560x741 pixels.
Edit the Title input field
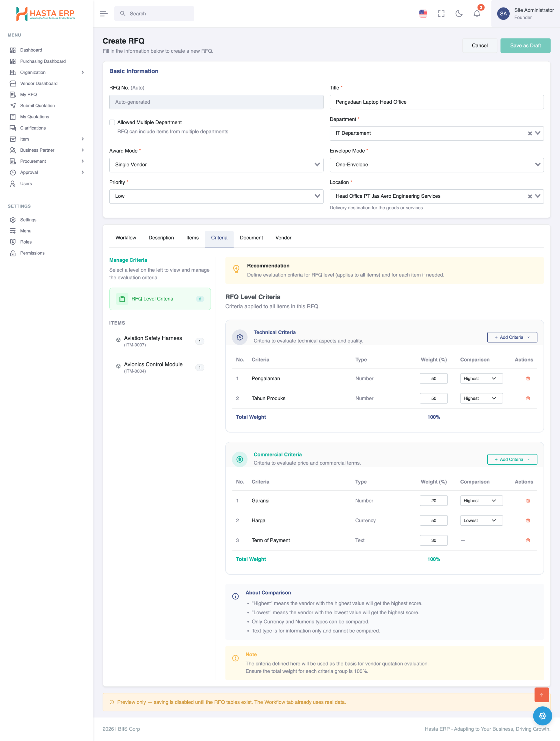(x=436, y=102)
